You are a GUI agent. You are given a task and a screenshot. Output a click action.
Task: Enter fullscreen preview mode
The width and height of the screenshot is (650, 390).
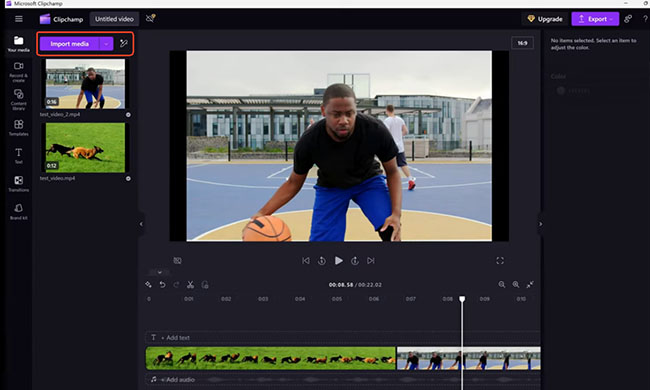(500, 260)
